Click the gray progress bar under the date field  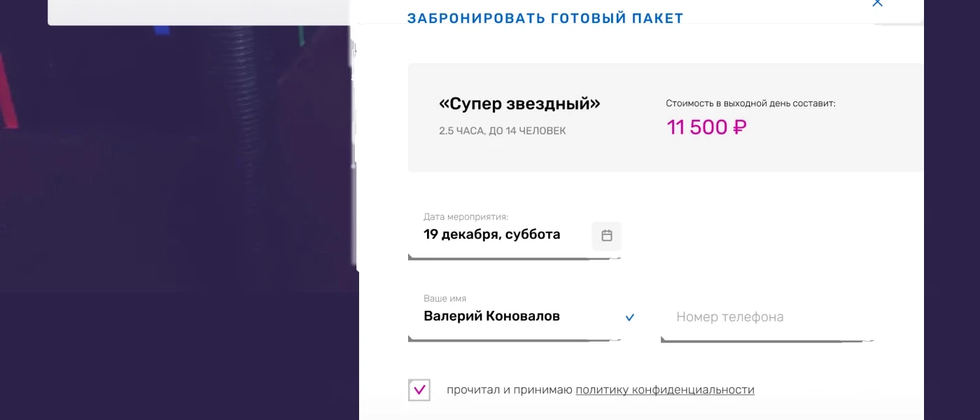[x=514, y=258]
